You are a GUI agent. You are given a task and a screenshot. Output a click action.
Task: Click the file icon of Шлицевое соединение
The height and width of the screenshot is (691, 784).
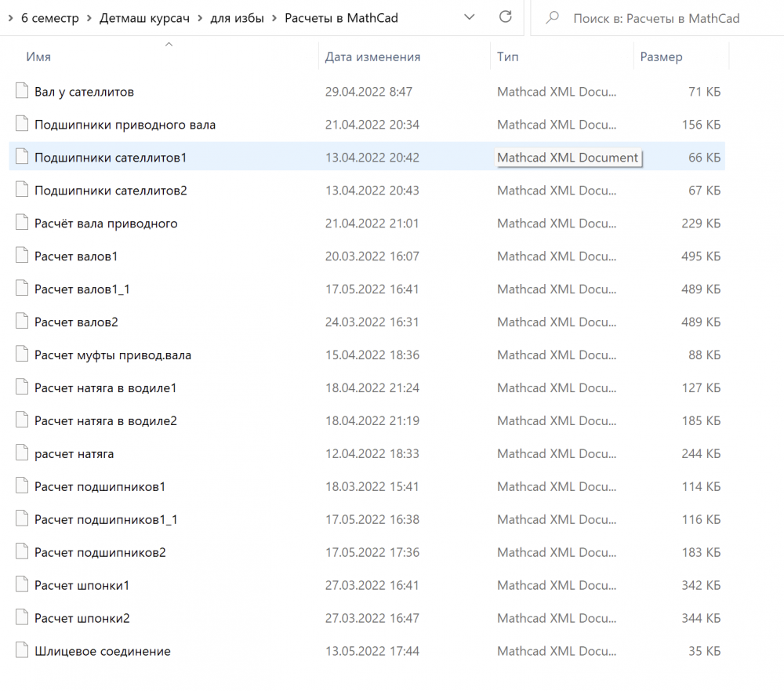coord(21,651)
